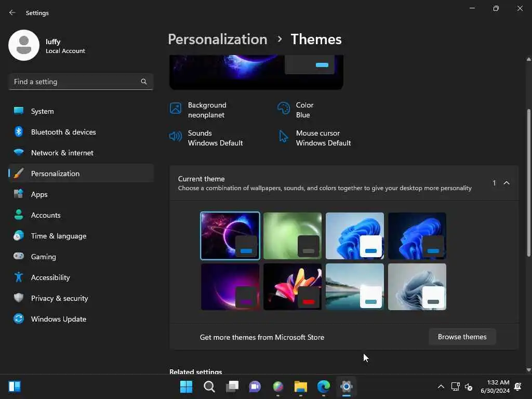Open File Explorer from taskbar
532x399 pixels.
(301, 387)
